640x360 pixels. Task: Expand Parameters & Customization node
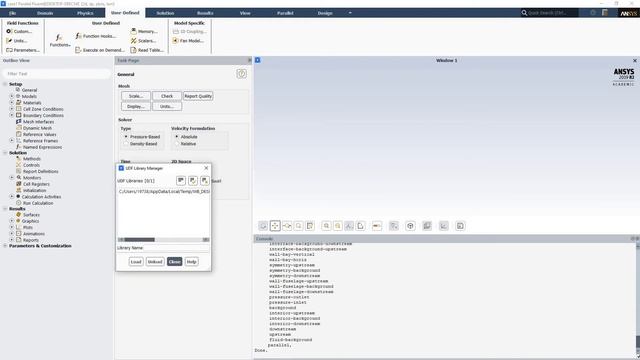click(5, 246)
